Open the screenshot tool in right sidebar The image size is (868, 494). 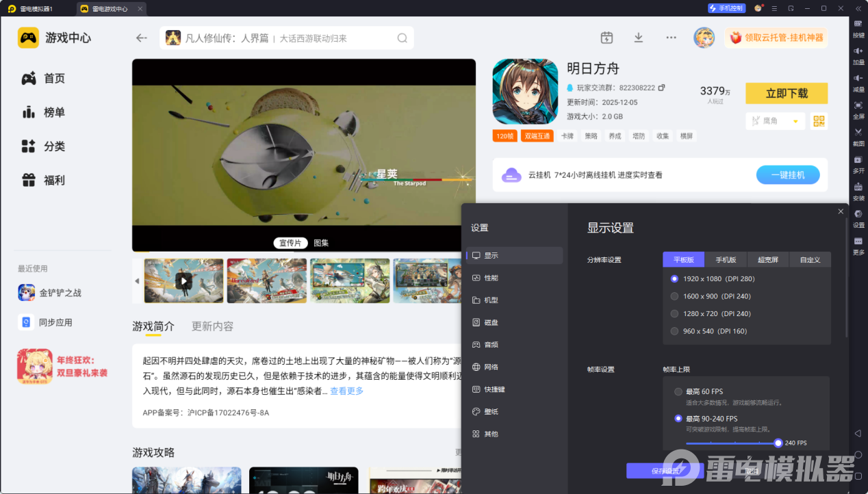(x=858, y=135)
